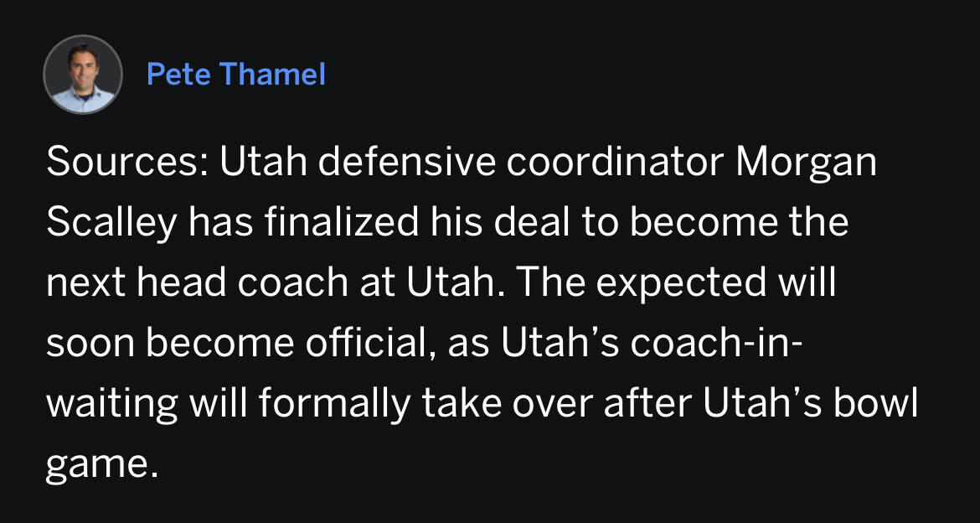Viewport: 980px width, 523px height.
Task: Click Pete Thamel's profile avatar
Action: tap(83, 75)
